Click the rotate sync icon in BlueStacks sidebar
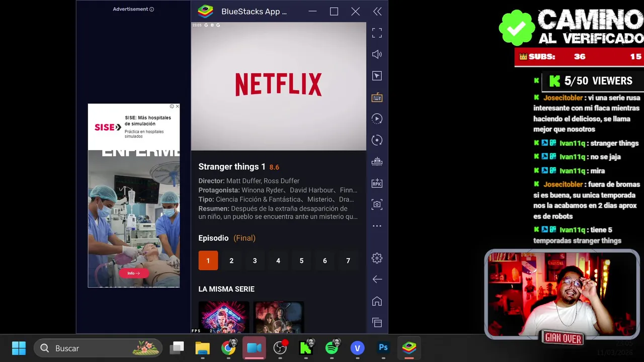The width and height of the screenshot is (644, 362). (x=377, y=140)
